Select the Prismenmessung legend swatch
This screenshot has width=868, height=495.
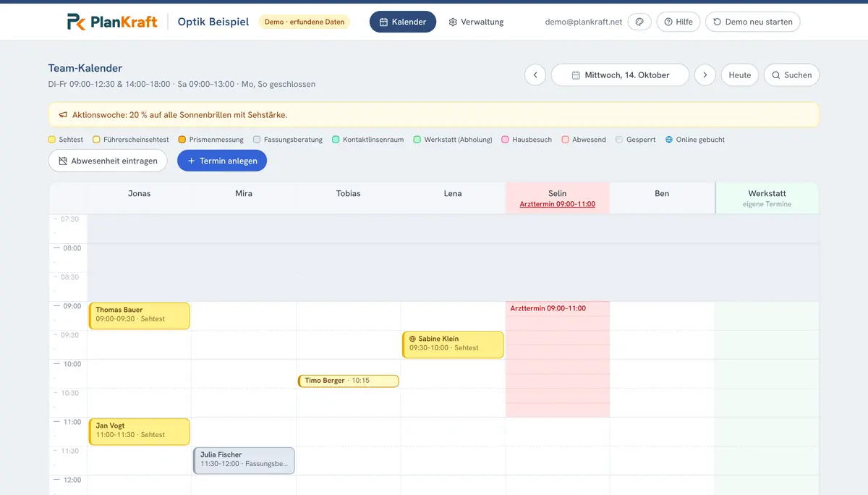tap(182, 140)
